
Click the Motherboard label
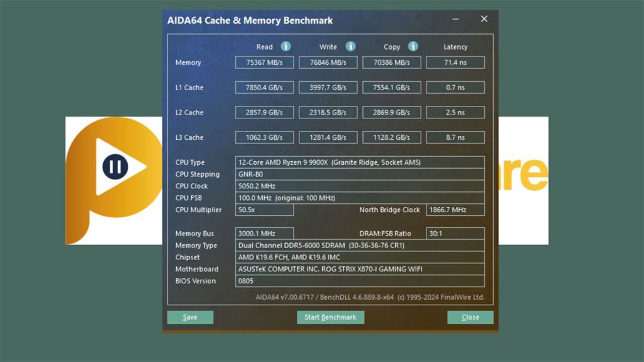(x=197, y=269)
